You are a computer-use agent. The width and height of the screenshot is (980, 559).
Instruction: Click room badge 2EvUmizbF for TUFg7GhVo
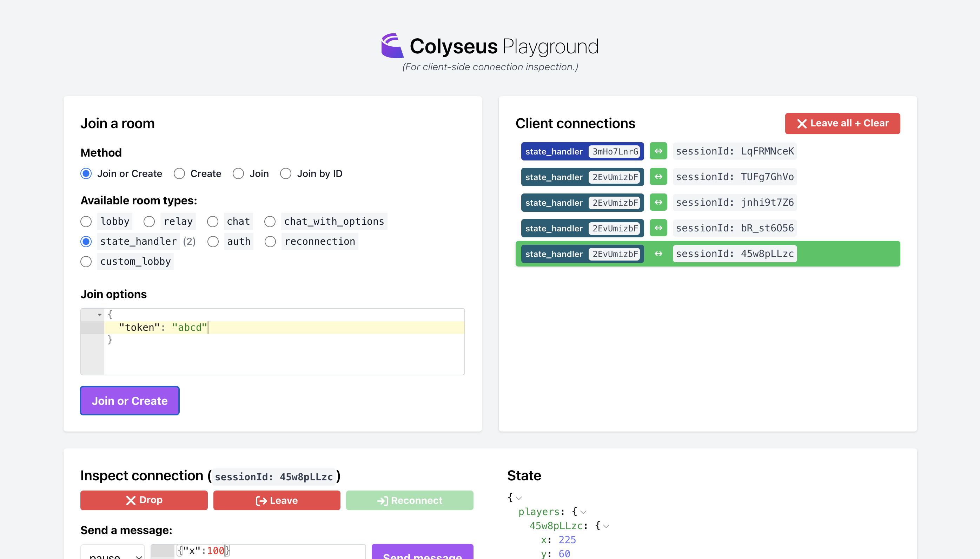[615, 177]
